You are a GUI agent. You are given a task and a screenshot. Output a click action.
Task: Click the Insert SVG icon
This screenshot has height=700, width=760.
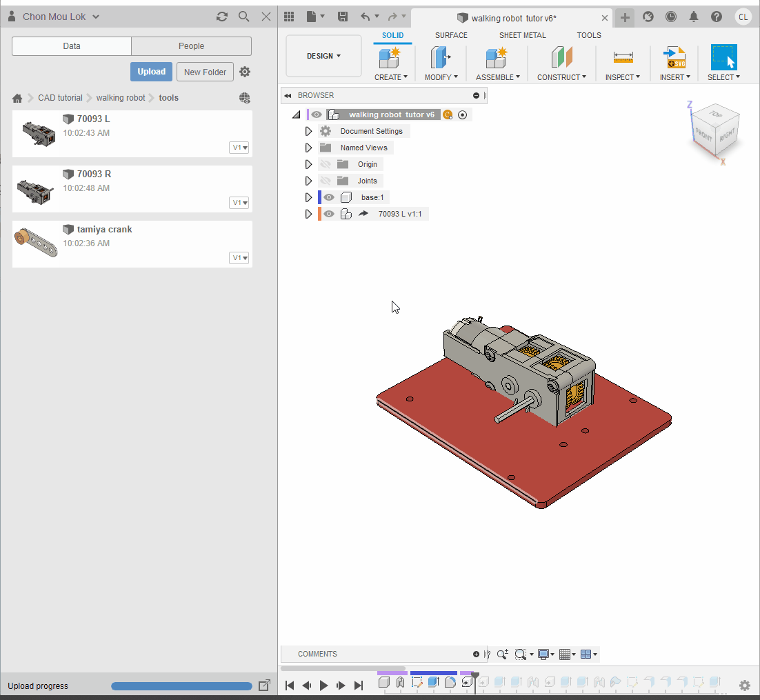(x=674, y=58)
